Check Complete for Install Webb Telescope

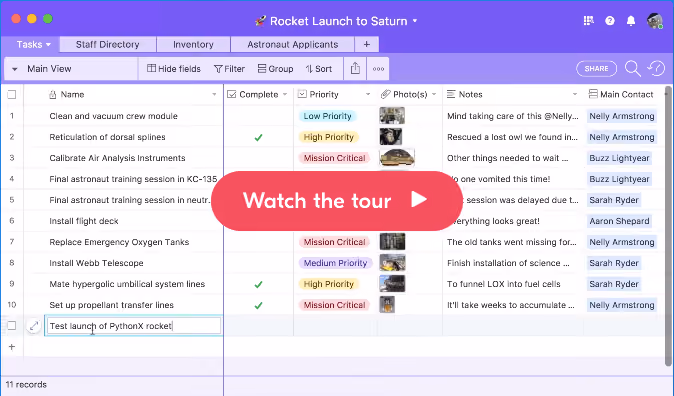point(258,263)
